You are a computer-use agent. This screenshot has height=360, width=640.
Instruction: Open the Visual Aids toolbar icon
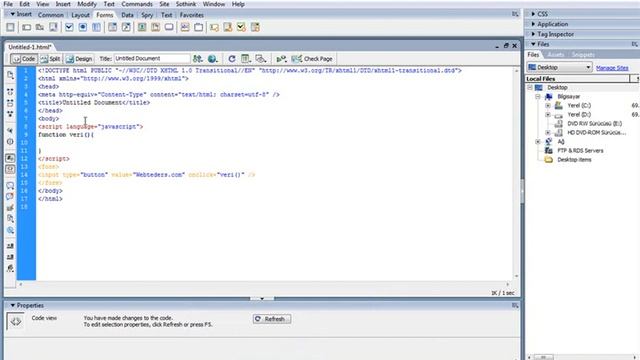click(260, 59)
